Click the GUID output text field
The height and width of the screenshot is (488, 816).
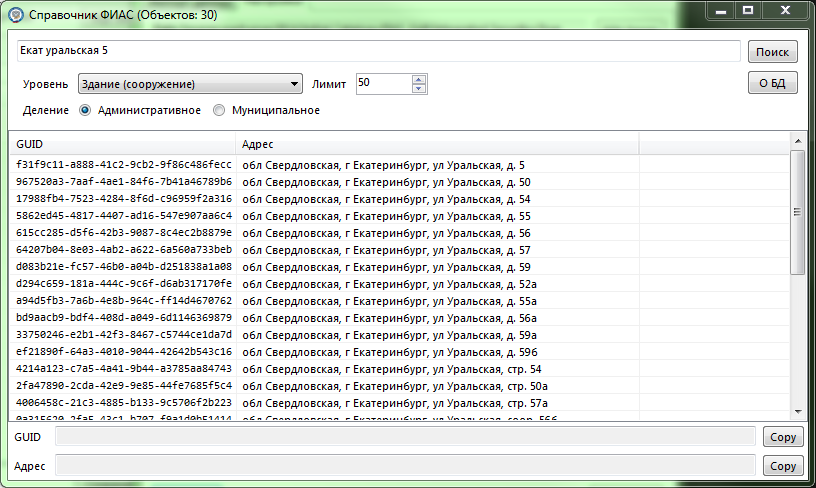(405, 437)
